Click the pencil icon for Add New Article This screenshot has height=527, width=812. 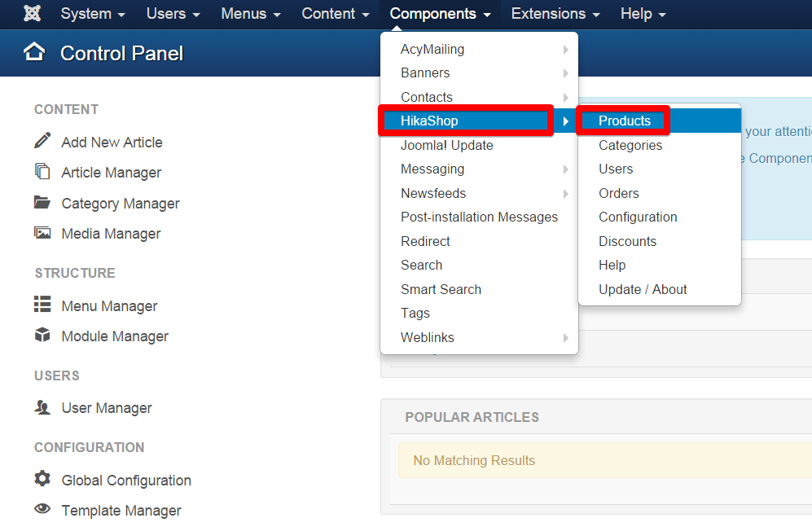pyautogui.click(x=42, y=141)
